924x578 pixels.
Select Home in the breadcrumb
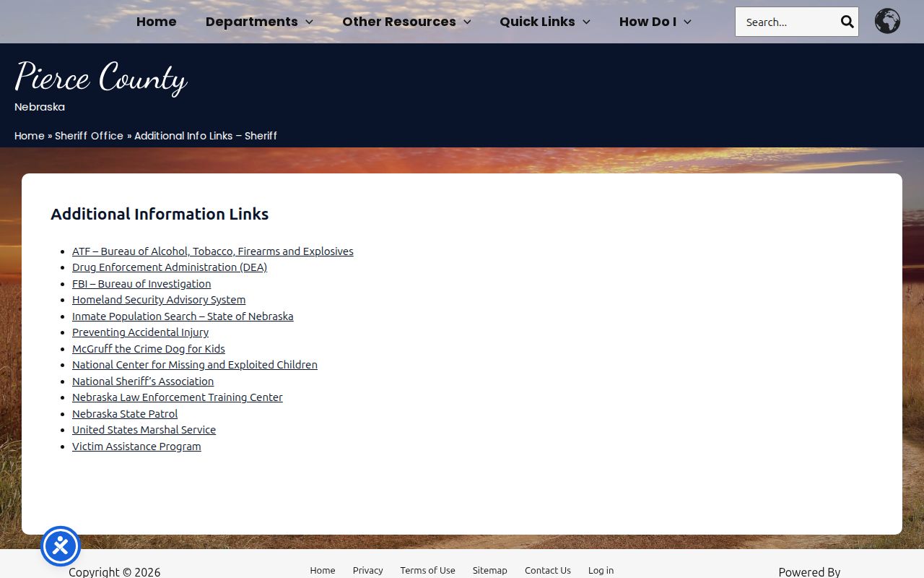(30, 136)
